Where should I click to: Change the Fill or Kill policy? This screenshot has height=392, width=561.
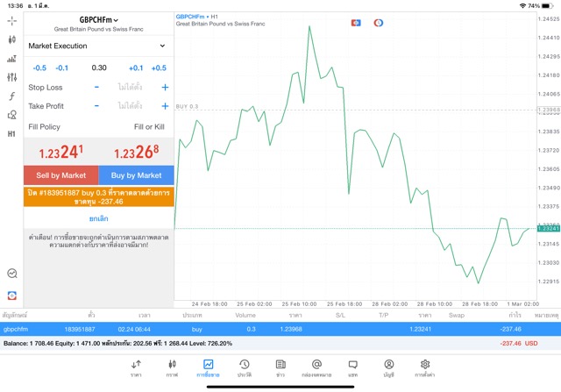(149, 127)
